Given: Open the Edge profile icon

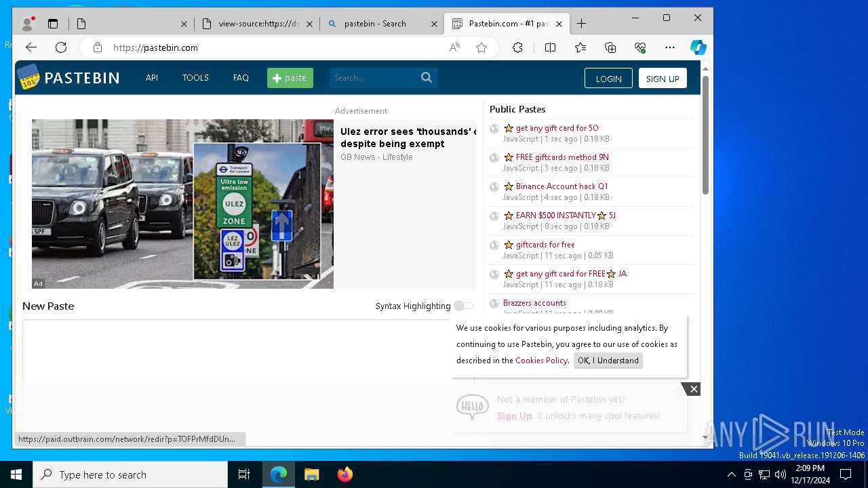Looking at the screenshot, I should pyautogui.click(x=28, y=24).
